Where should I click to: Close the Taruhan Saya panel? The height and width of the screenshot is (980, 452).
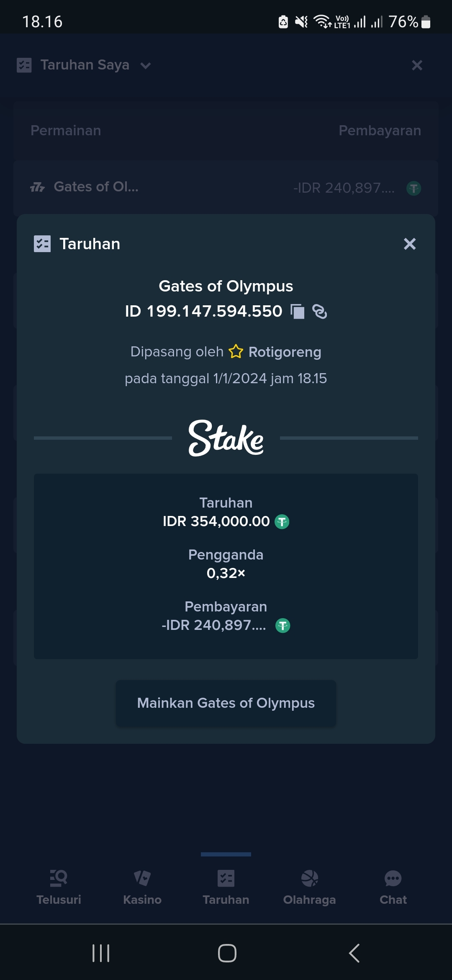(x=417, y=65)
